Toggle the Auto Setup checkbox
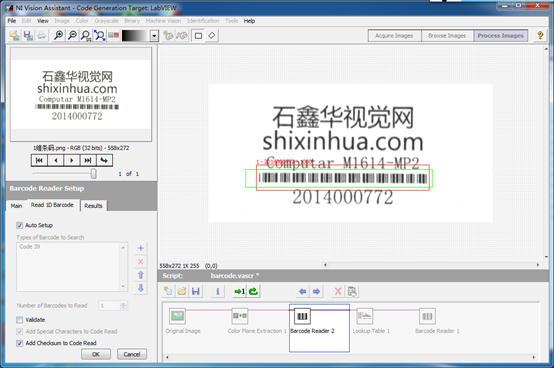Screen dimensions: 554x368 (20, 225)
